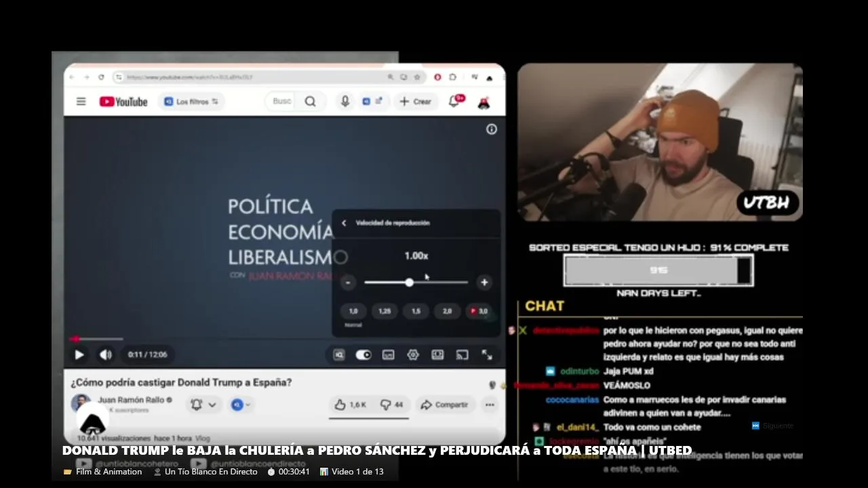Click the Crear button
868x488 pixels.
click(x=415, y=102)
